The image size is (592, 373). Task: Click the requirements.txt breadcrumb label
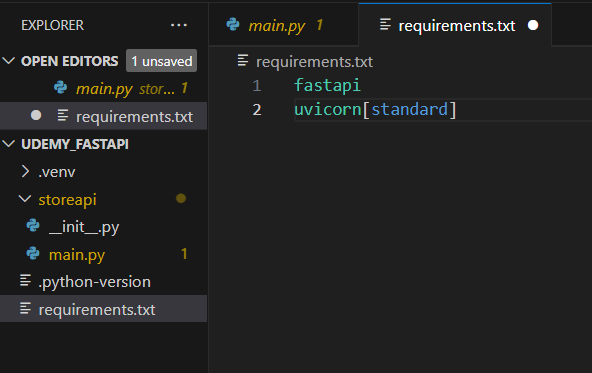click(x=314, y=62)
